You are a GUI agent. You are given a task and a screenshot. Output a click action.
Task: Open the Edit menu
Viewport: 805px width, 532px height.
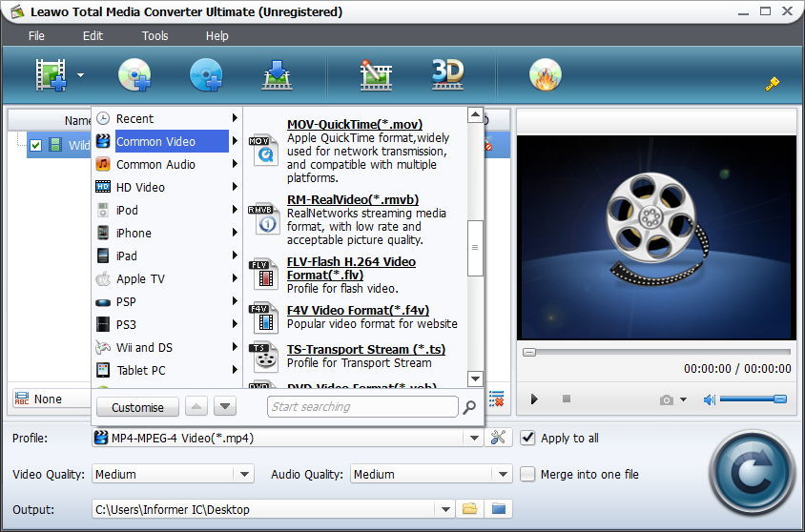(93, 36)
